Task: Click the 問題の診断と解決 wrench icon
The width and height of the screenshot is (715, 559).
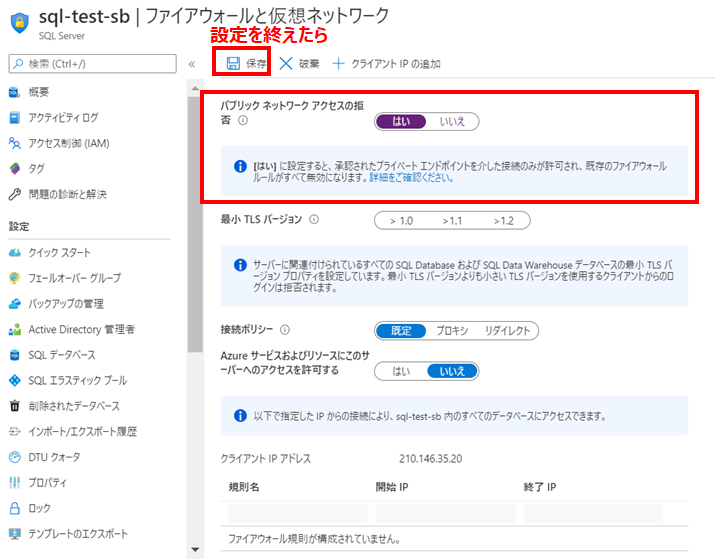Action: (15, 195)
